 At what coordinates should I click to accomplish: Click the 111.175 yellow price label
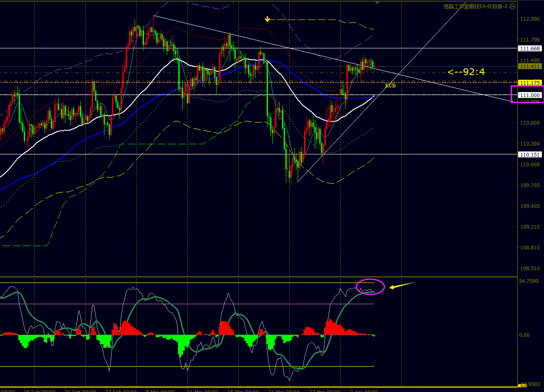click(530, 82)
